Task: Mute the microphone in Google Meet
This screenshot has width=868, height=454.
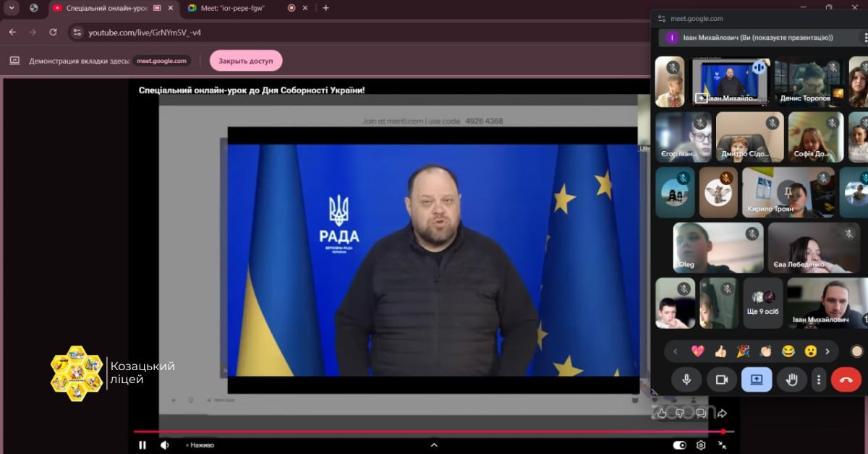Action: pyautogui.click(x=686, y=380)
